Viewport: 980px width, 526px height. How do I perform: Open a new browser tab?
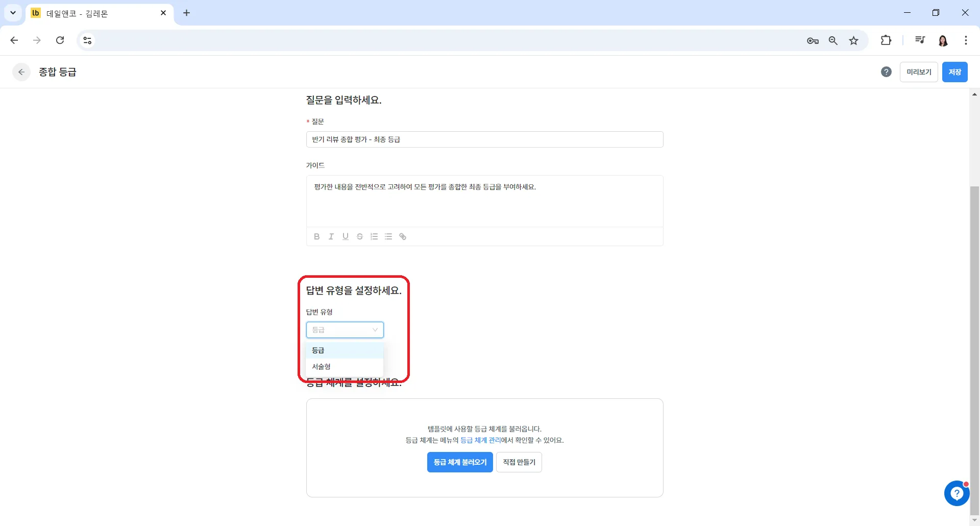click(187, 13)
